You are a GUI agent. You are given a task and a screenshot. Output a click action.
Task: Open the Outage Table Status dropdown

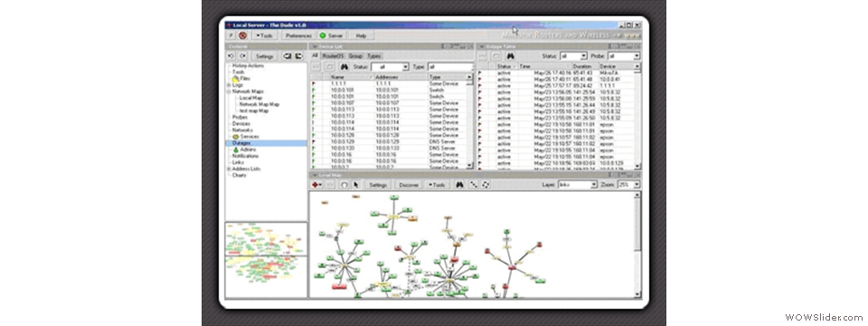pos(573,56)
